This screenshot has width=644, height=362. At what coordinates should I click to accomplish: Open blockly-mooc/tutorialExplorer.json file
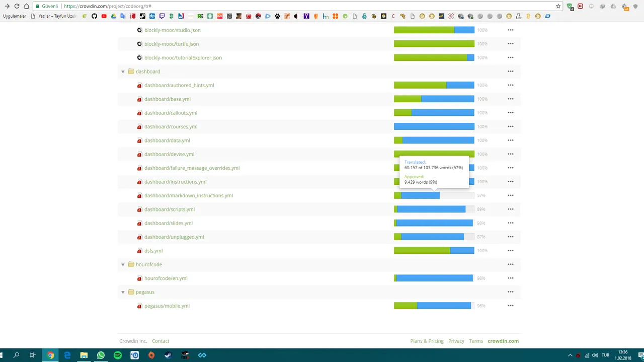point(183,58)
